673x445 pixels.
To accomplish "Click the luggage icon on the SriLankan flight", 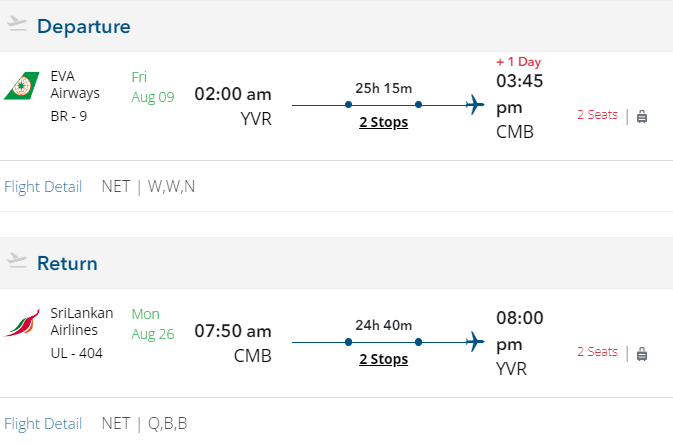I will pyautogui.click(x=642, y=353).
